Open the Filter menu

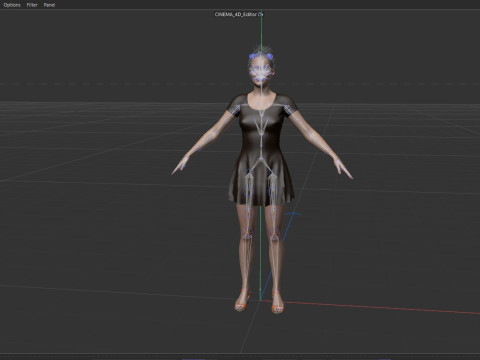click(x=32, y=5)
